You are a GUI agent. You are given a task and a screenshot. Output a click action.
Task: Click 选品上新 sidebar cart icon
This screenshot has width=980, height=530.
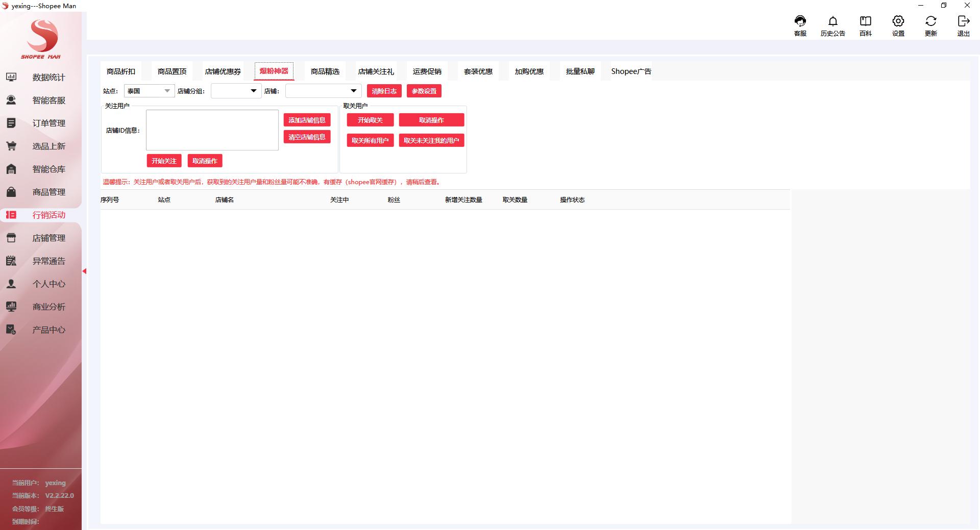point(11,146)
